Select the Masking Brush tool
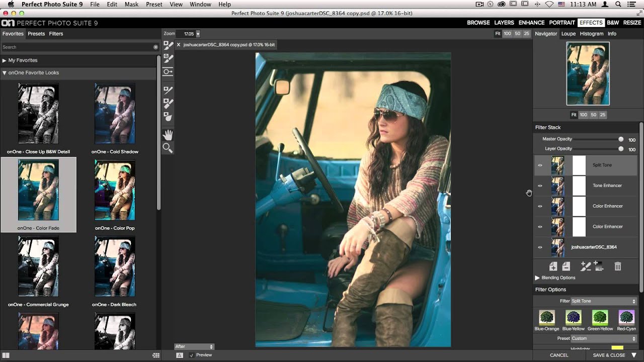644x362 pixels. (x=168, y=45)
